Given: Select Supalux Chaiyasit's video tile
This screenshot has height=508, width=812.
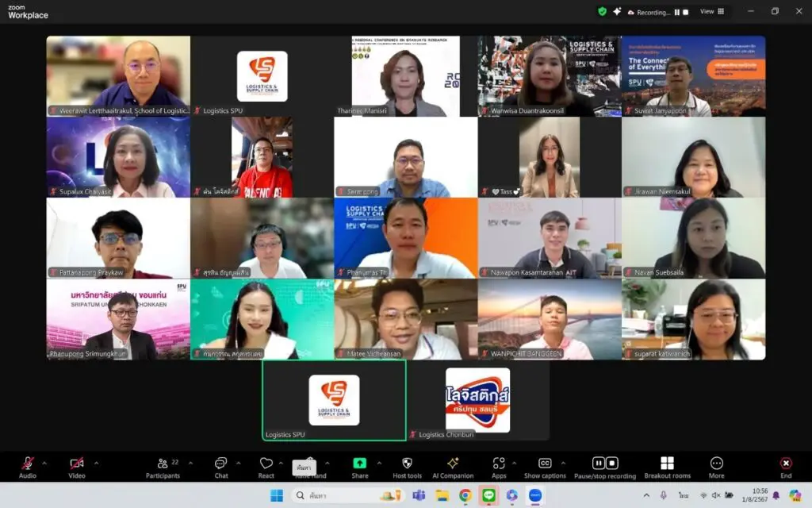Looking at the screenshot, I should pyautogui.click(x=118, y=157).
